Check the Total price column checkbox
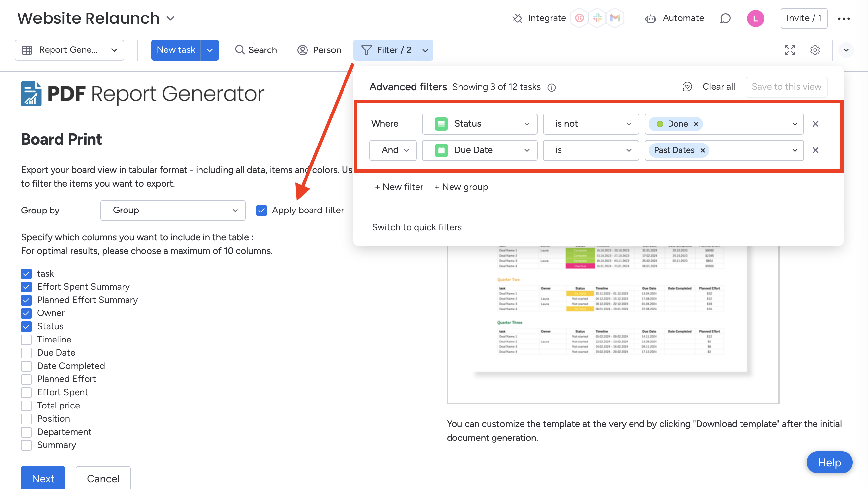 pyautogui.click(x=26, y=406)
